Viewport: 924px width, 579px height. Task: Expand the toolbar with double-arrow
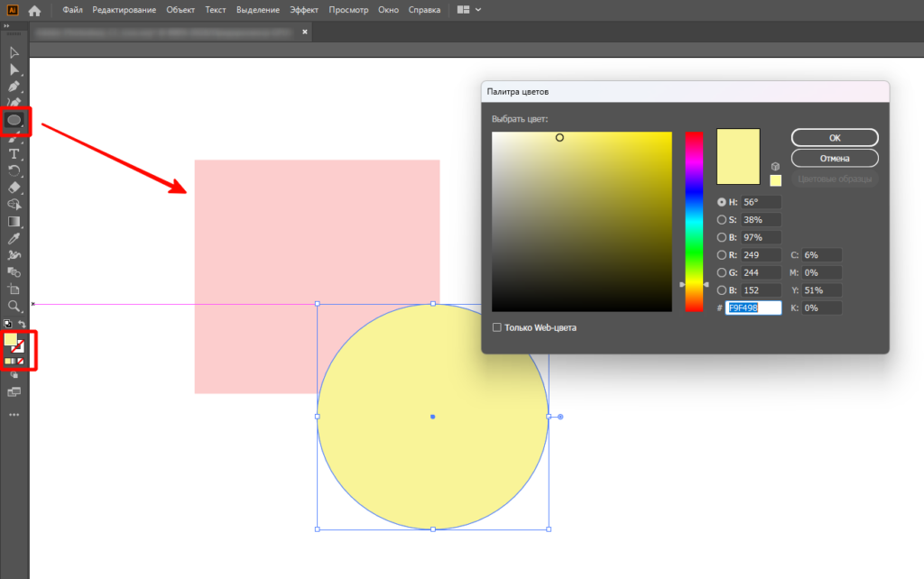click(7, 27)
